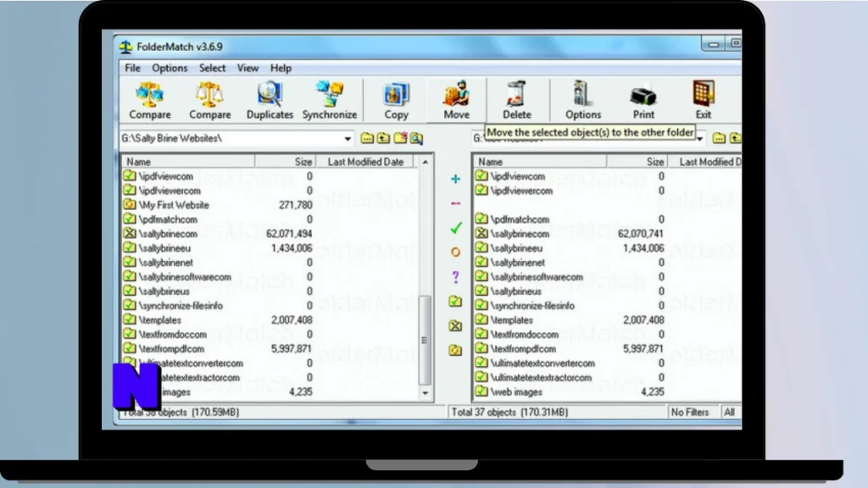This screenshot has width=868, height=488.
Task: Open the Options menu
Action: 170,68
